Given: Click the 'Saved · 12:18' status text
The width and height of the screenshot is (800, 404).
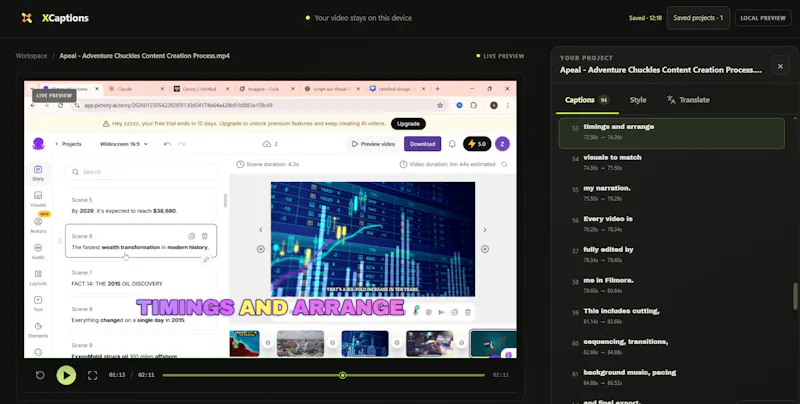Looking at the screenshot, I should click(x=645, y=18).
